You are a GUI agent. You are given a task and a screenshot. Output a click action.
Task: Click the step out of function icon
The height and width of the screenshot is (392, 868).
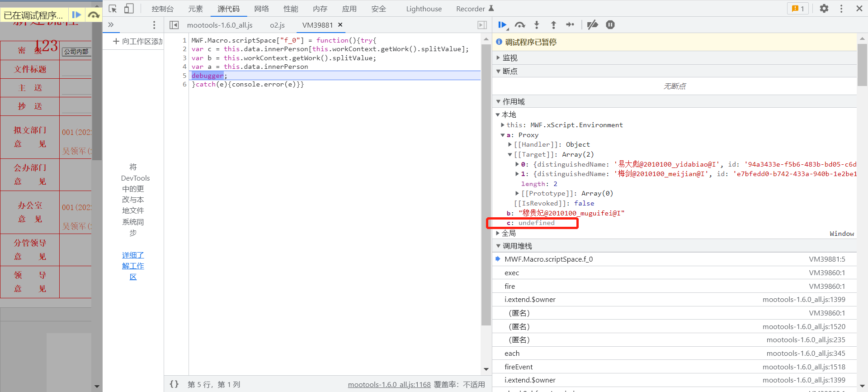pos(553,25)
